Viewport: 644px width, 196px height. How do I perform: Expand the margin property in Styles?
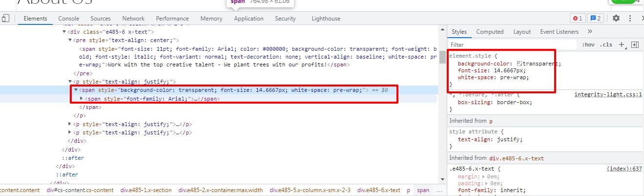click(482, 176)
